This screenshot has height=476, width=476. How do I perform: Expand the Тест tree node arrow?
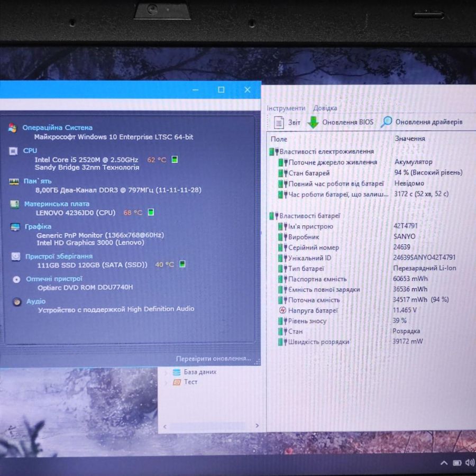click(166, 382)
